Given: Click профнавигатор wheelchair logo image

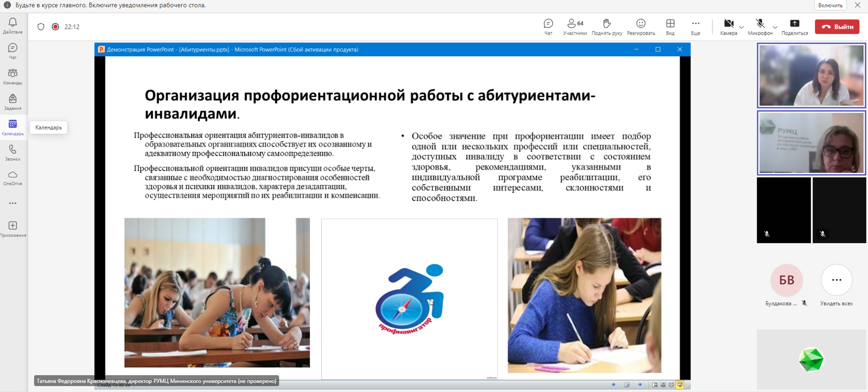Looking at the screenshot, I should [410, 299].
